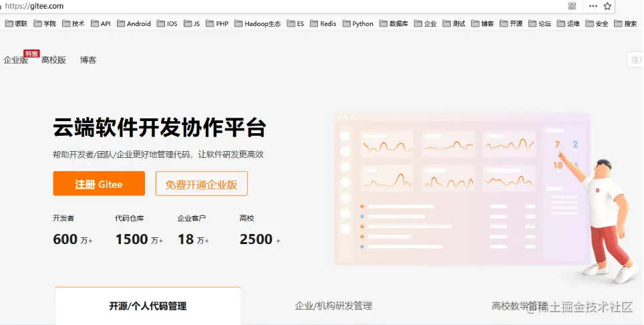Image resolution: width=644 pixels, height=325 pixels.
Task: Open the 运维 bookmarks folder
Action: click(x=569, y=23)
